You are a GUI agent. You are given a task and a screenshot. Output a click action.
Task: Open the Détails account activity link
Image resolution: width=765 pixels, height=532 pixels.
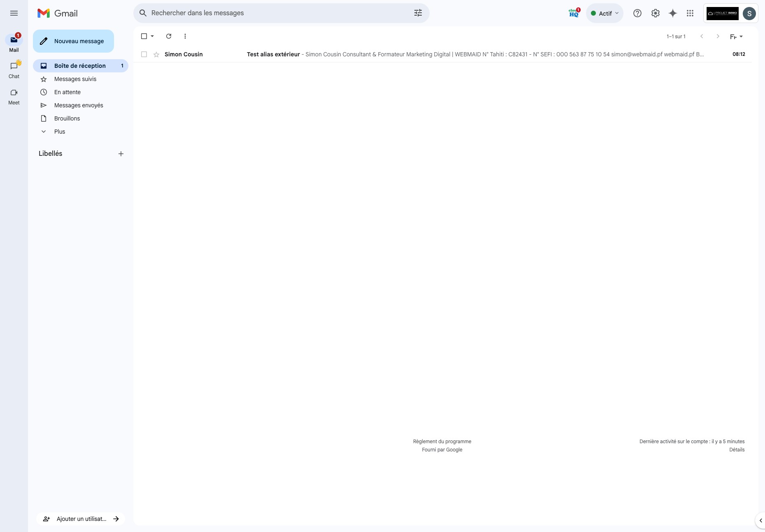[x=736, y=449]
